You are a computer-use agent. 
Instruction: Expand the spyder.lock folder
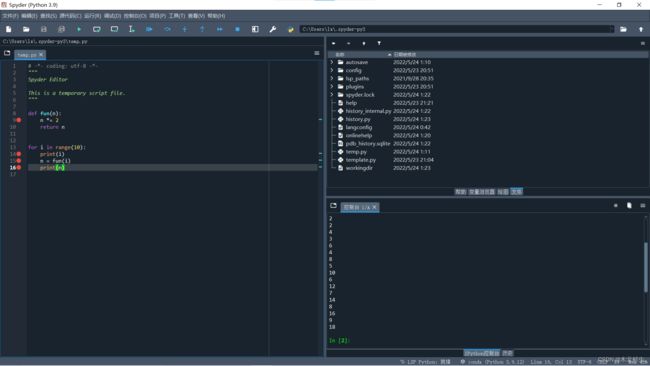332,95
